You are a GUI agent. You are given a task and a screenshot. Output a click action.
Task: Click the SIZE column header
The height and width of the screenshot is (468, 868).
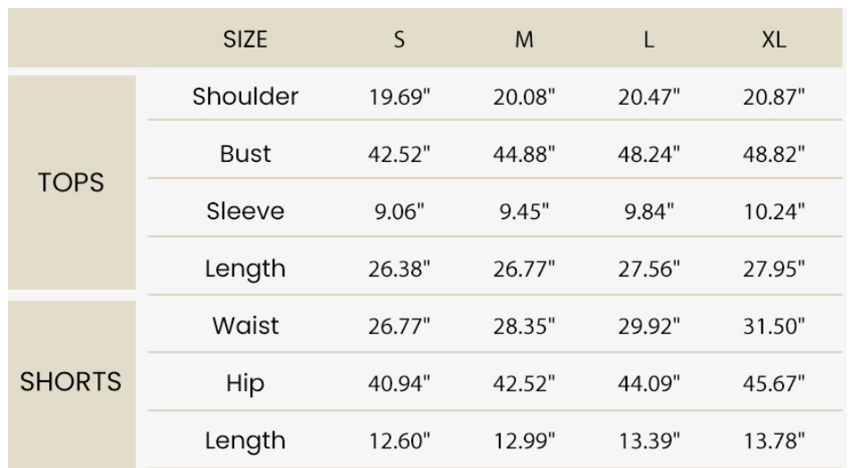245,39
